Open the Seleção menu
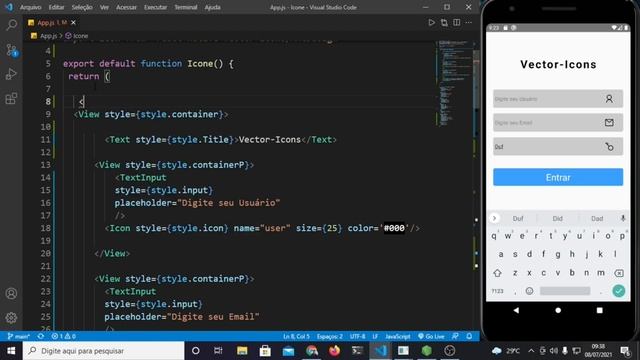 coord(82,7)
